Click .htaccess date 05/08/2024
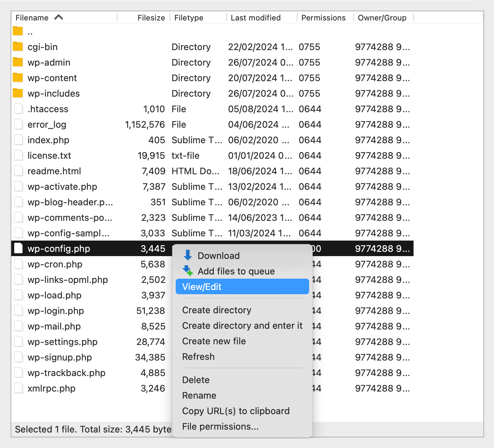 click(x=261, y=109)
